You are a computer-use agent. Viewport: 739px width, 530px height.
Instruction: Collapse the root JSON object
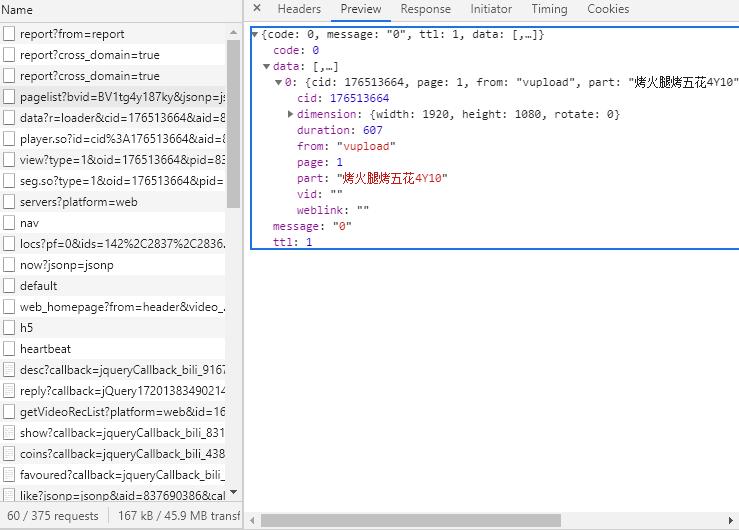pyautogui.click(x=255, y=34)
